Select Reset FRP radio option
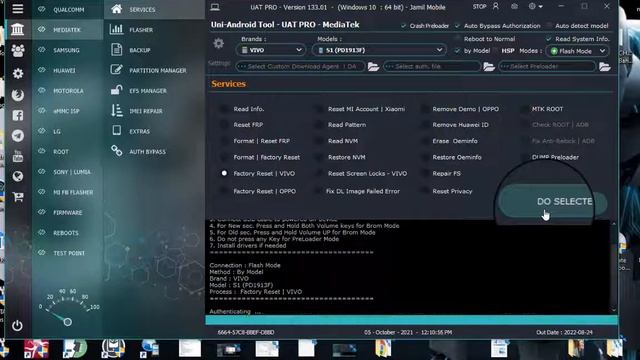The height and width of the screenshot is (360, 640). [224, 125]
